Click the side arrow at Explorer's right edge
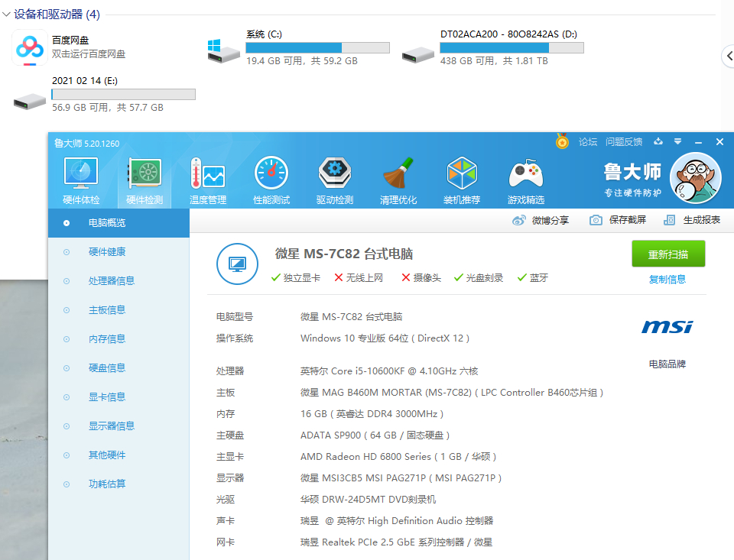 729,56
